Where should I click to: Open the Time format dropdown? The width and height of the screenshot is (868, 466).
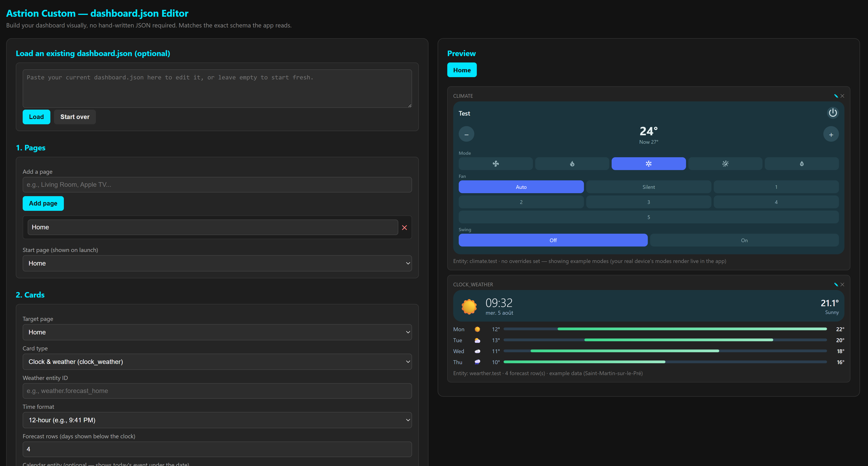click(217, 420)
